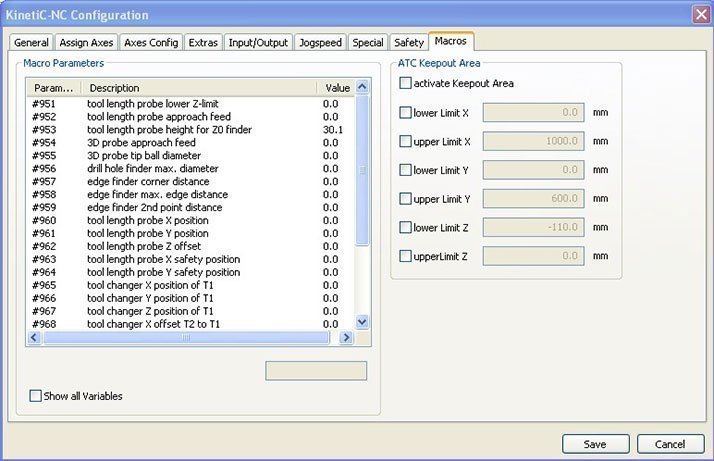Image resolution: width=714 pixels, height=461 pixels.
Task: Click the lower Limit Z field showing -110.0
Action: (x=533, y=227)
